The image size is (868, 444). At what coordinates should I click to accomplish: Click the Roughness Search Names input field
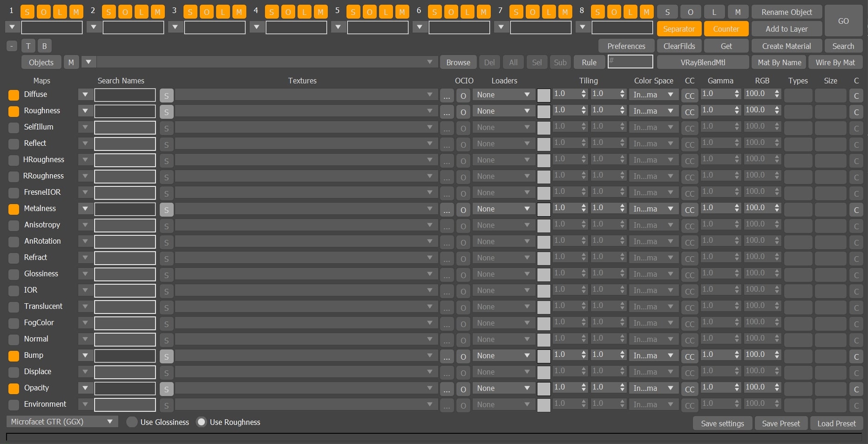tap(125, 111)
